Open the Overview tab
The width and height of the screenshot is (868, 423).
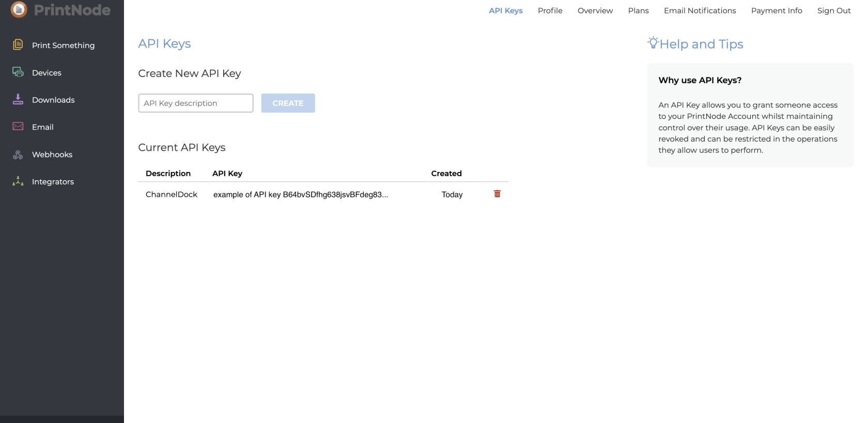pos(595,10)
